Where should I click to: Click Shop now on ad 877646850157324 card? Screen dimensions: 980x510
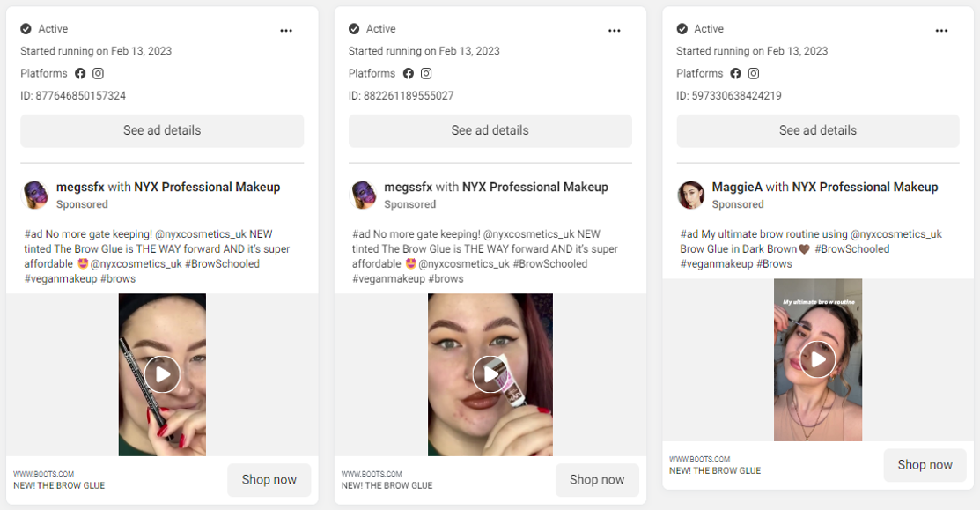[x=269, y=480]
